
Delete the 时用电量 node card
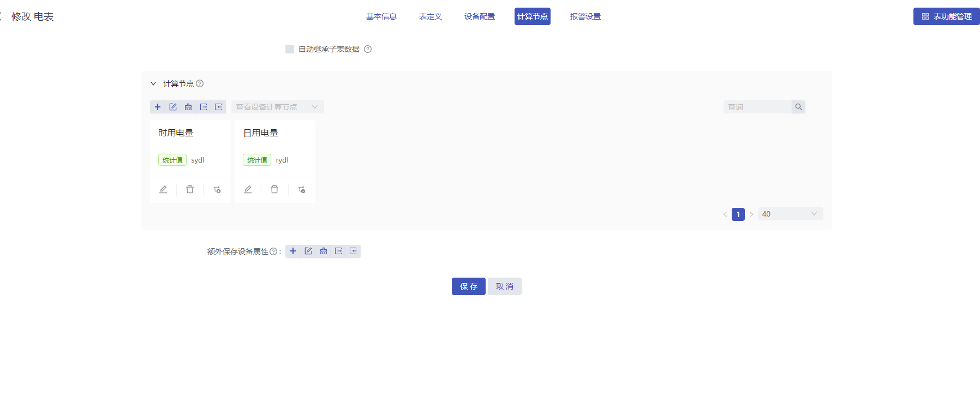coord(190,189)
